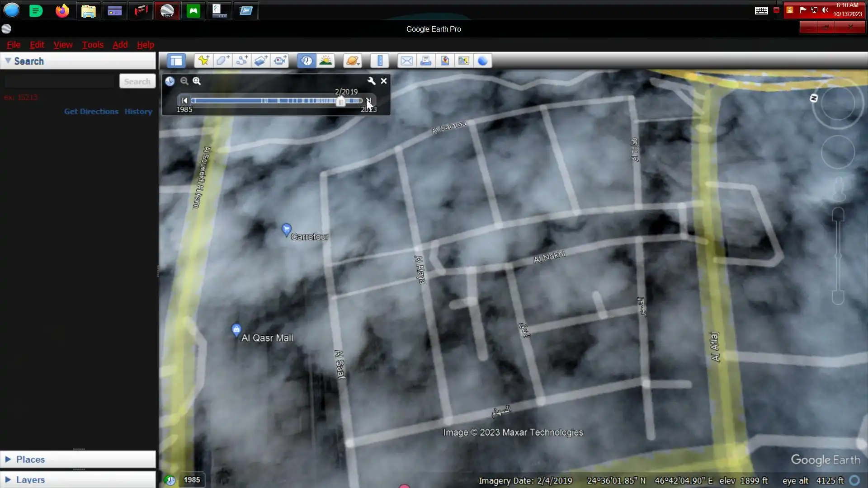This screenshot has height=488, width=868.
Task: Select the Add Polygon tool
Action: pyautogui.click(x=222, y=61)
